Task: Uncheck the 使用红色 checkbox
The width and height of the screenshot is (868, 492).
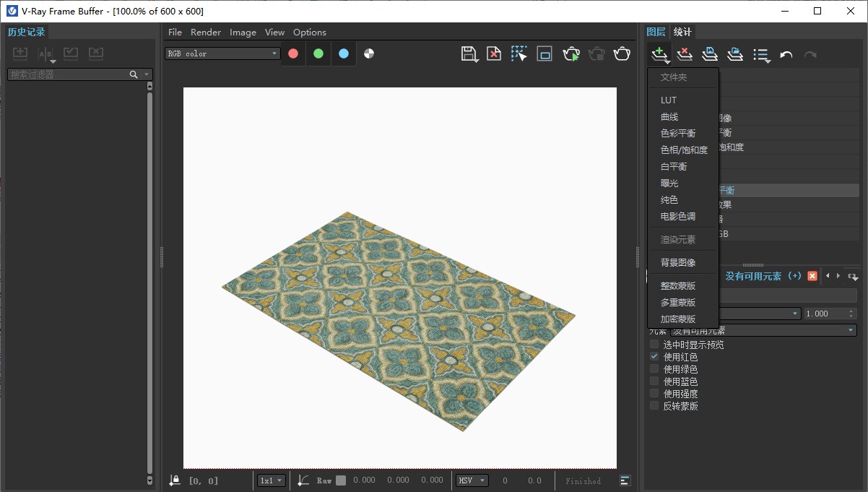Action: point(654,357)
